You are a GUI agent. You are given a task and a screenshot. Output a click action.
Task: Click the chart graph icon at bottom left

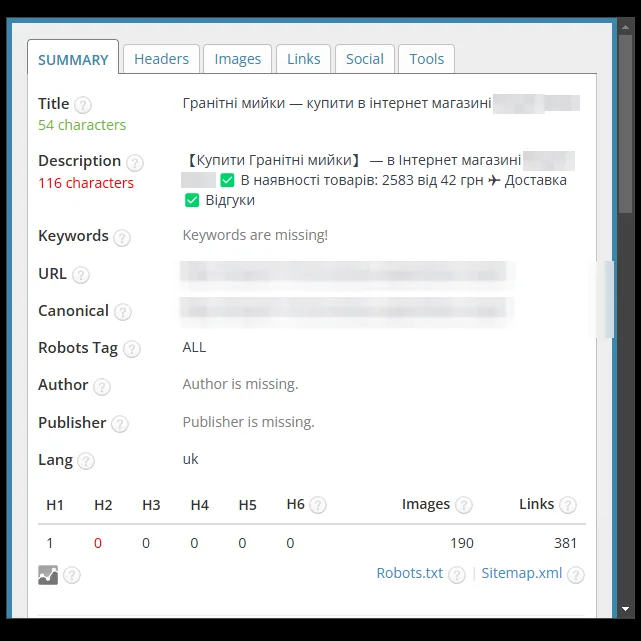point(48,575)
